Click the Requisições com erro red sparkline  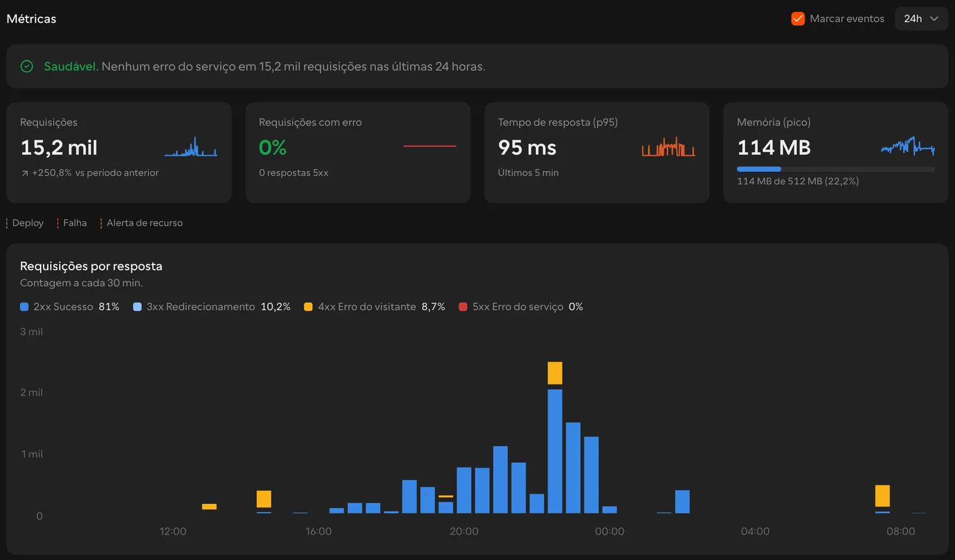point(430,146)
